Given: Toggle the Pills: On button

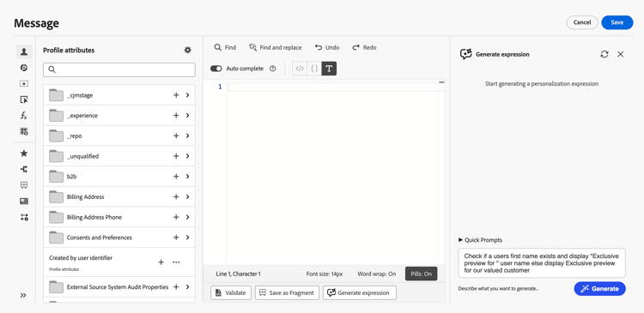Looking at the screenshot, I should click(421, 274).
